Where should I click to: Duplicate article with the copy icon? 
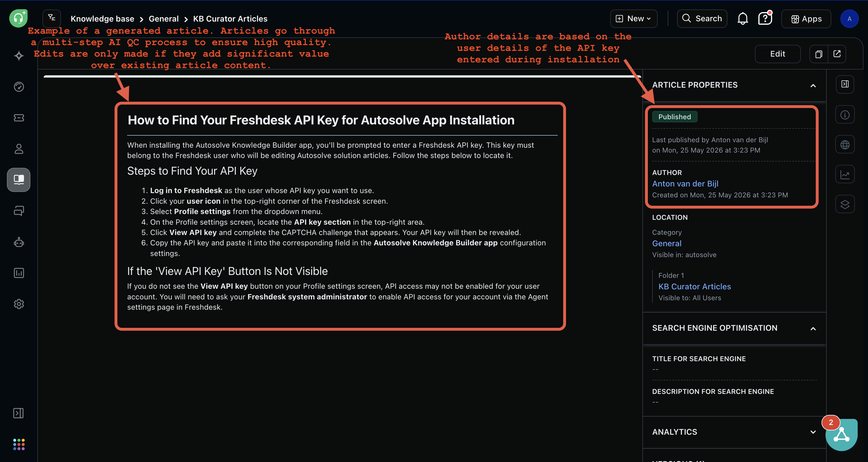point(819,54)
